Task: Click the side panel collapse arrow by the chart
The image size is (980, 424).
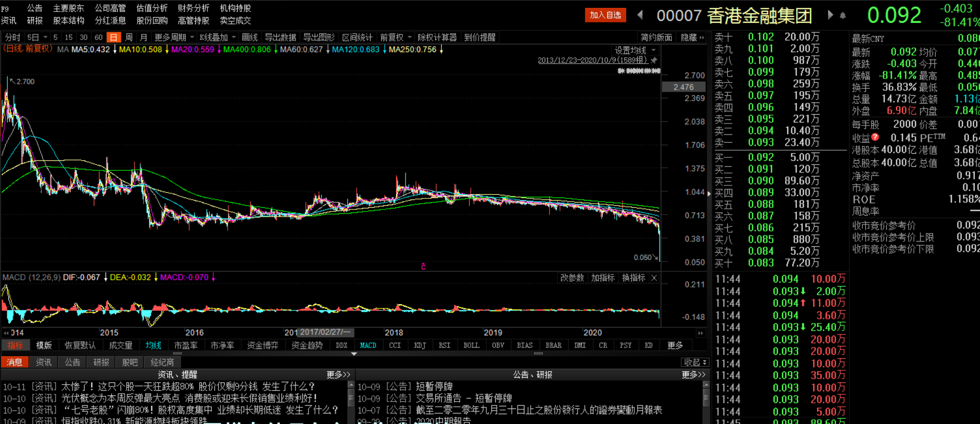Action: [709, 194]
